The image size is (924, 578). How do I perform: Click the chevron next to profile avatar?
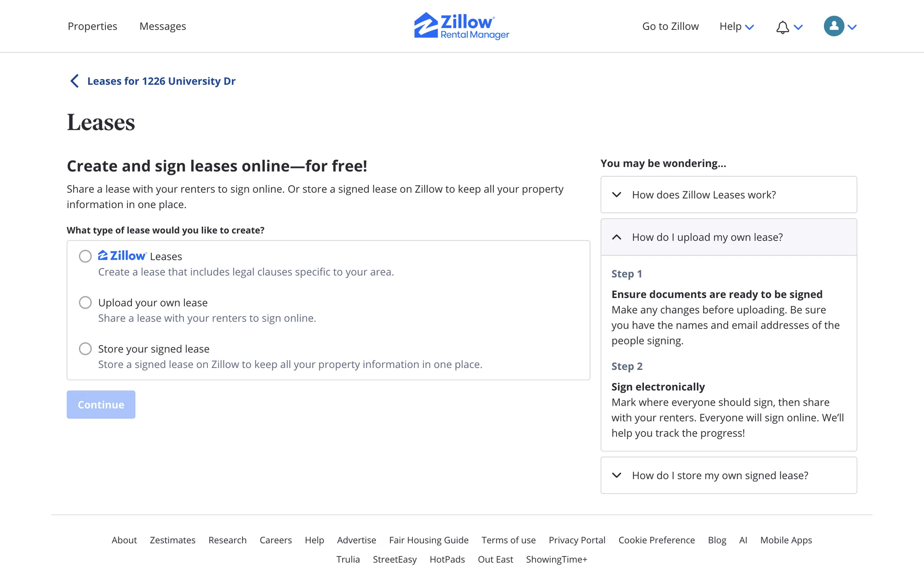(852, 27)
